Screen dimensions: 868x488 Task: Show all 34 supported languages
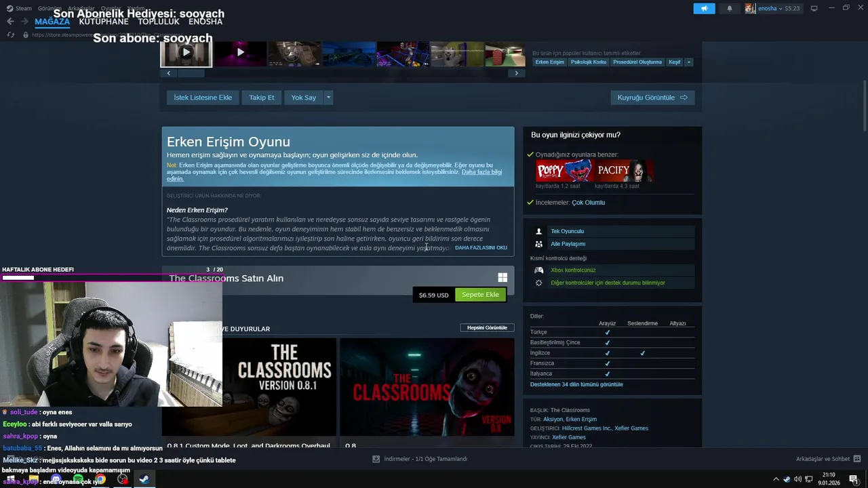576,384
